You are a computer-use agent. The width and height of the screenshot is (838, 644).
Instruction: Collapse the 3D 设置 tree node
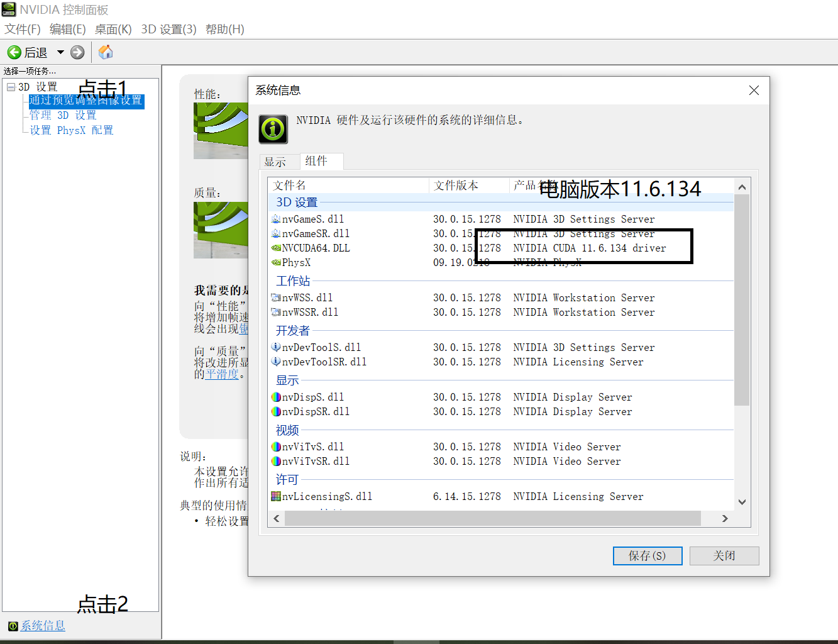tap(11, 87)
